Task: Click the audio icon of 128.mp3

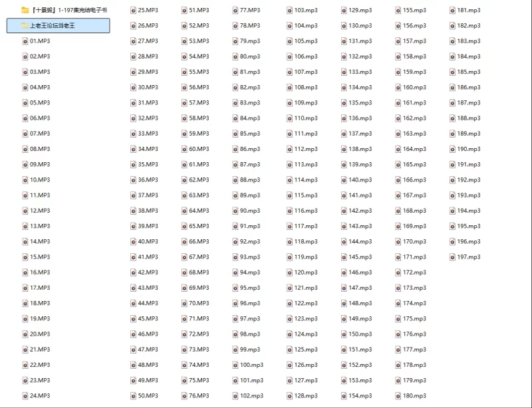Action: click(289, 396)
